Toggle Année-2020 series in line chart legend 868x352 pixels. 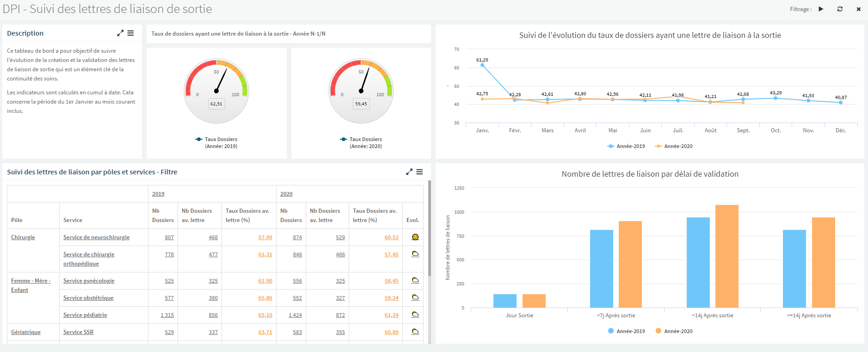point(674,146)
